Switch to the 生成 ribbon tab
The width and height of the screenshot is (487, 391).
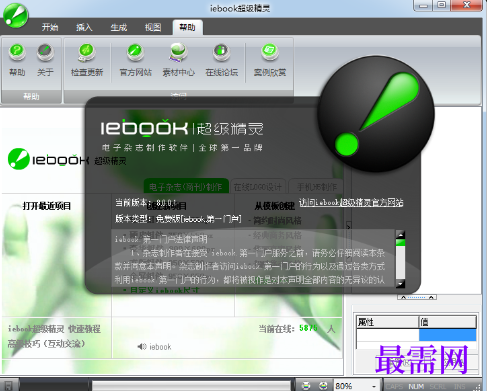[119, 27]
